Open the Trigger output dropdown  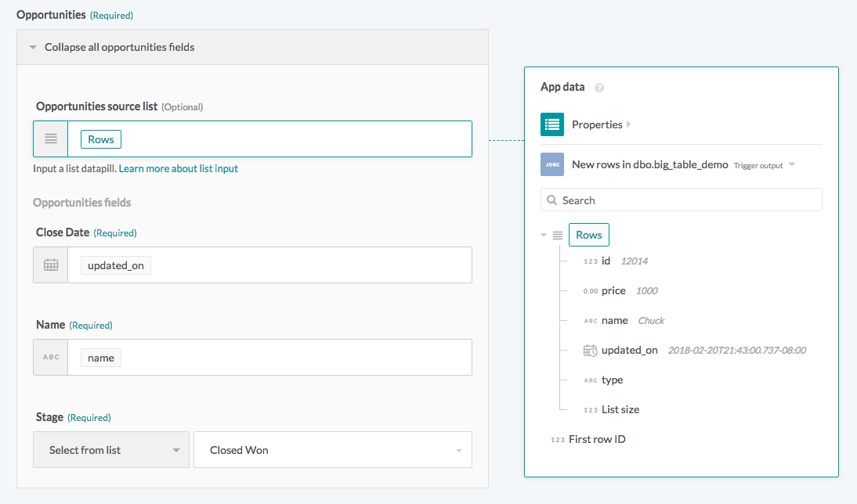pos(791,165)
